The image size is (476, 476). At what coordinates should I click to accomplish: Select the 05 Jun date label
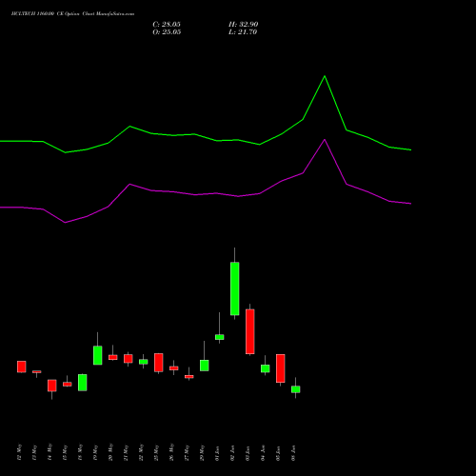(278, 452)
